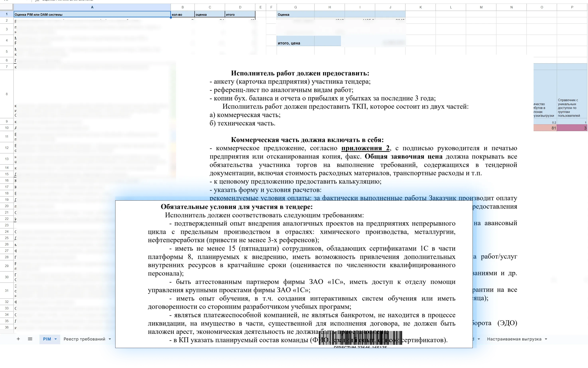Select column K header
This screenshot has height=368, width=588.
tap(421, 7)
